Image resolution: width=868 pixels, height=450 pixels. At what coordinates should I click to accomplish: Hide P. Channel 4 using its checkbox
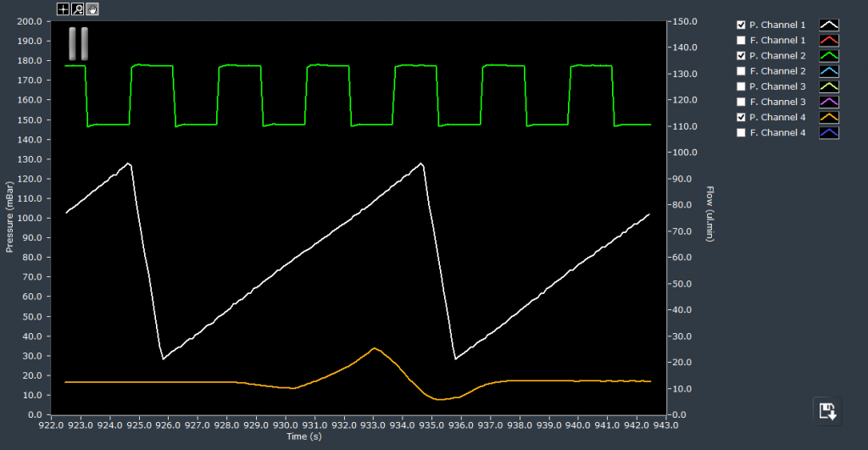[742, 117]
